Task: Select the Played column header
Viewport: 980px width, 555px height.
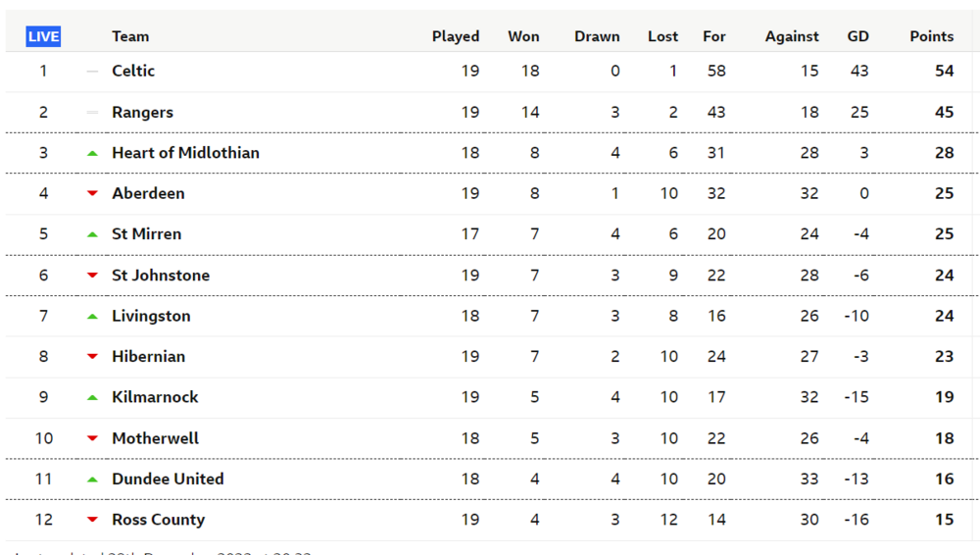Action: [x=456, y=36]
